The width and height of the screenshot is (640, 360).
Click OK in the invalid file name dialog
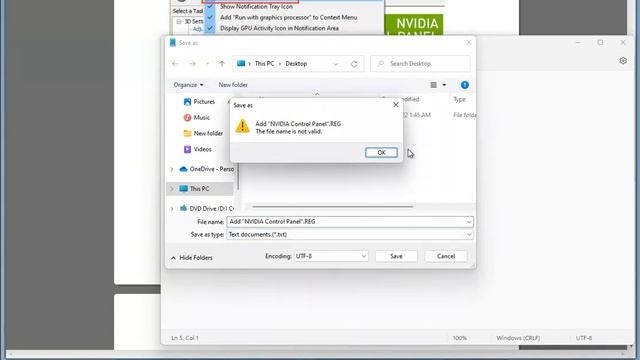click(381, 152)
